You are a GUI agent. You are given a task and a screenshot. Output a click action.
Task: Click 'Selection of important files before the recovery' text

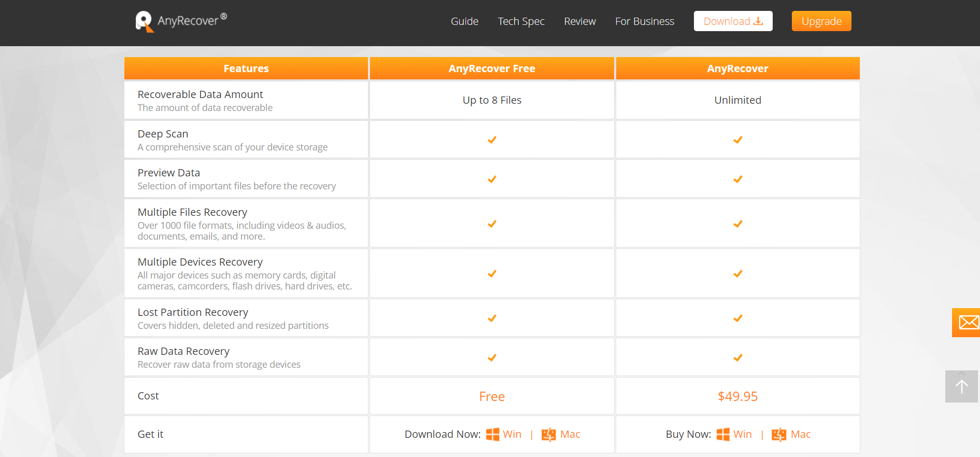pyautogui.click(x=236, y=186)
